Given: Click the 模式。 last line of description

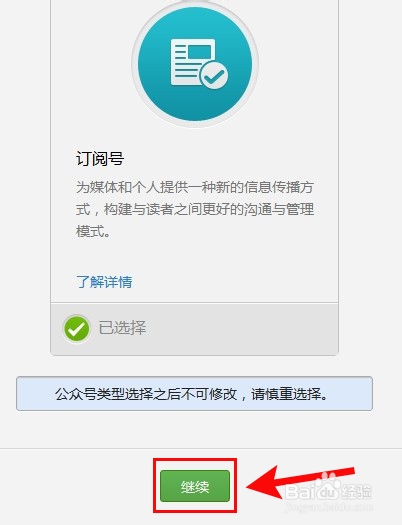Looking at the screenshot, I should coord(93,231).
